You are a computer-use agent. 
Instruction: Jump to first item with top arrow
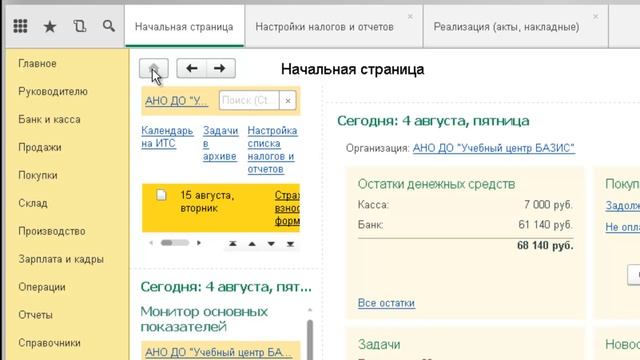233,244
